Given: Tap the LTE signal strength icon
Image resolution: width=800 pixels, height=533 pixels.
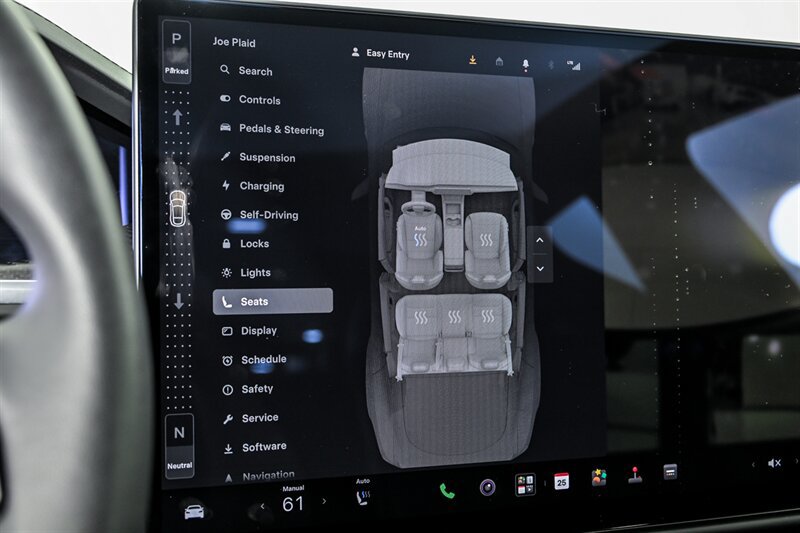Looking at the screenshot, I should click(573, 65).
